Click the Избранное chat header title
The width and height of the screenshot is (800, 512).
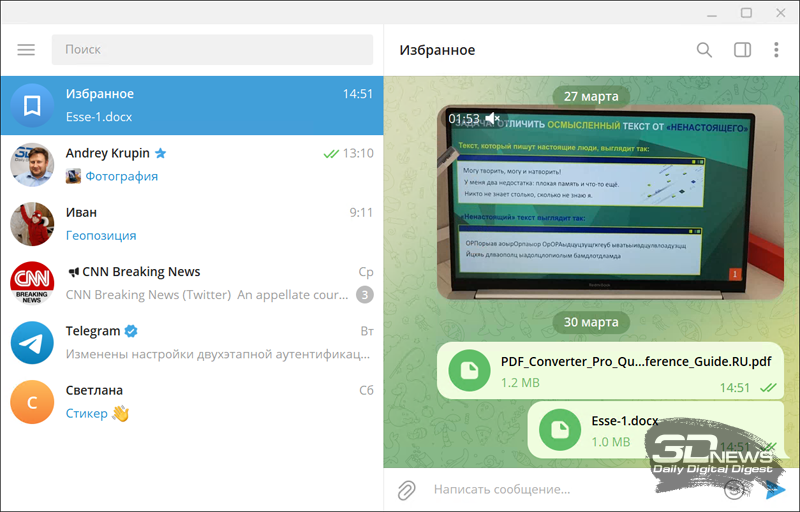click(437, 50)
